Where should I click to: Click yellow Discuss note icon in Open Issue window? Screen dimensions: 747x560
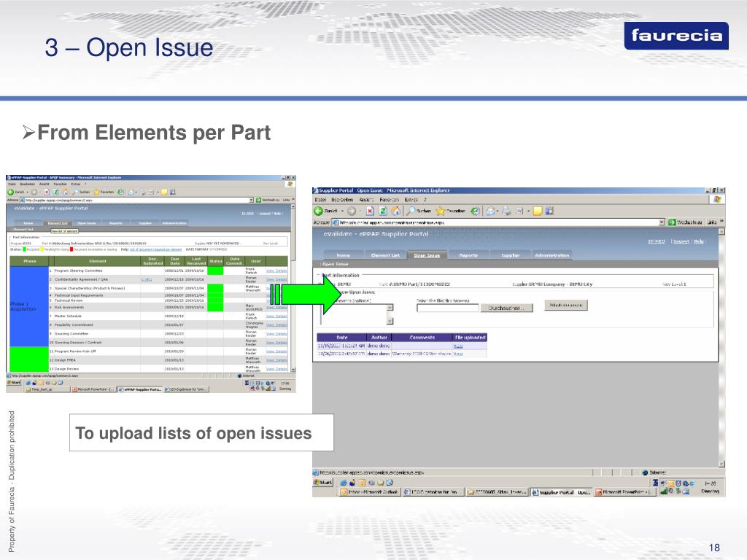click(538, 211)
